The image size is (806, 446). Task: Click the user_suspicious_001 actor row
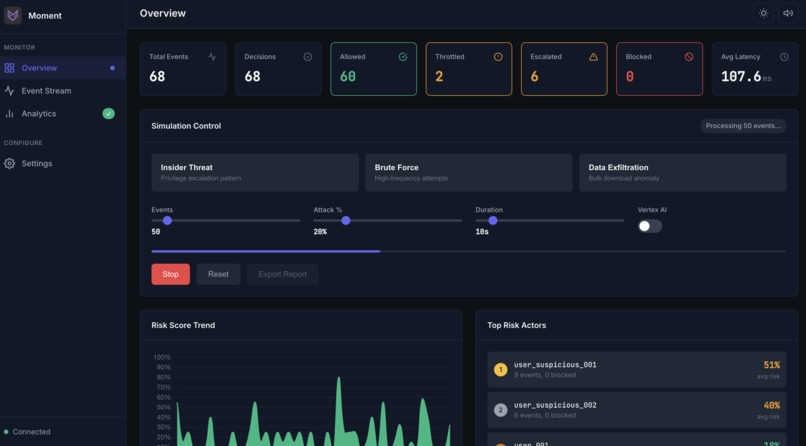637,369
